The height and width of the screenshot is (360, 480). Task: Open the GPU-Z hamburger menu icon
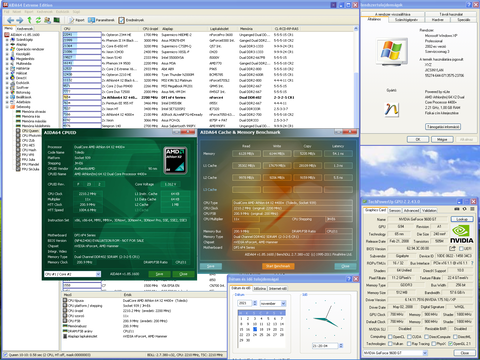pos(472,209)
